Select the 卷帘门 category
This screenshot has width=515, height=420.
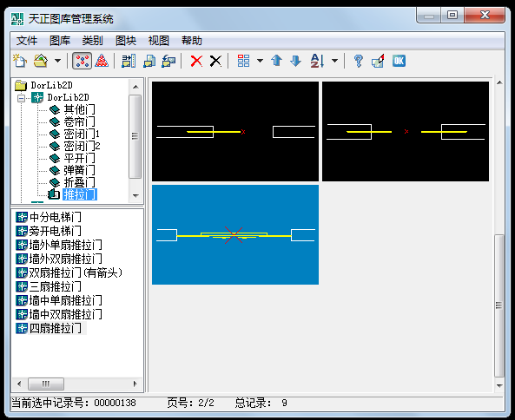point(80,121)
